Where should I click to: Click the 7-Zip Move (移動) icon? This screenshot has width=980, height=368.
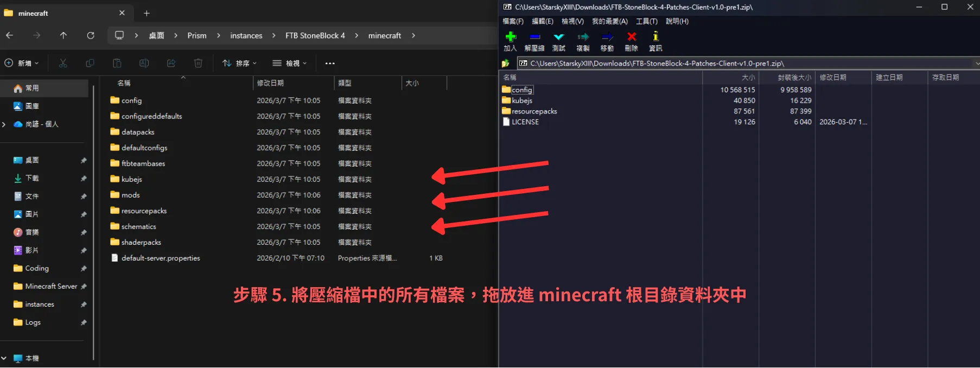[x=607, y=37]
